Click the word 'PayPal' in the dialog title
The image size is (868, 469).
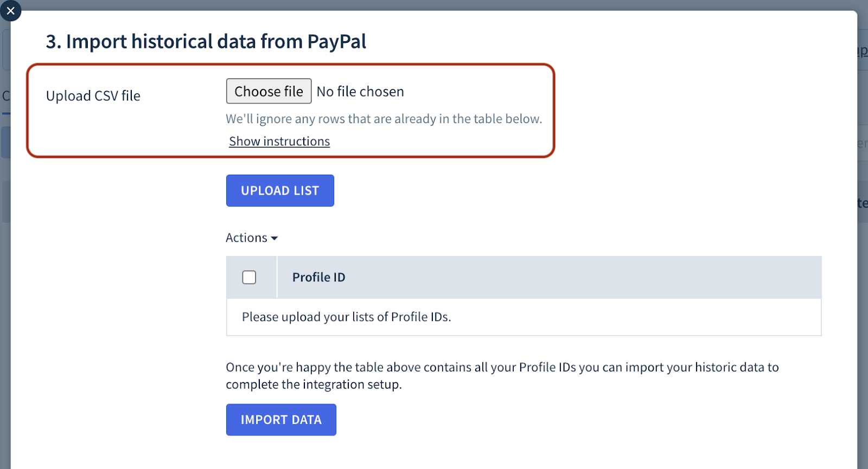[337, 41]
